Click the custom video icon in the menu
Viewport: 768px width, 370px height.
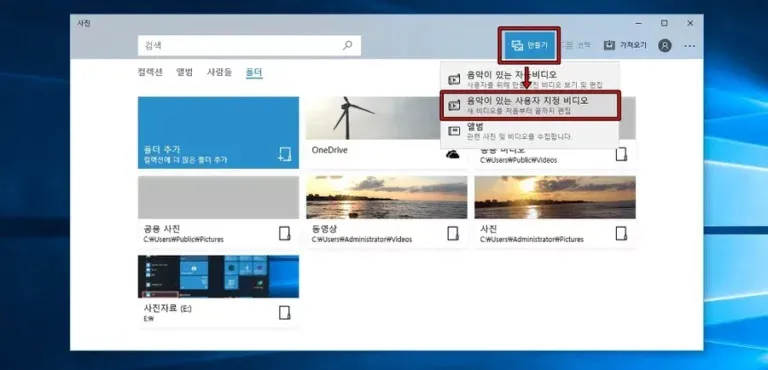pos(455,105)
